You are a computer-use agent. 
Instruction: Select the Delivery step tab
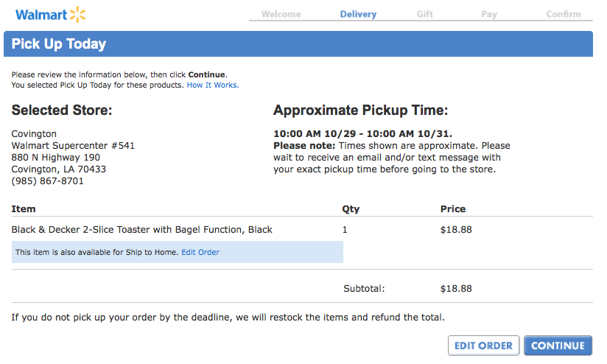pyautogui.click(x=358, y=14)
